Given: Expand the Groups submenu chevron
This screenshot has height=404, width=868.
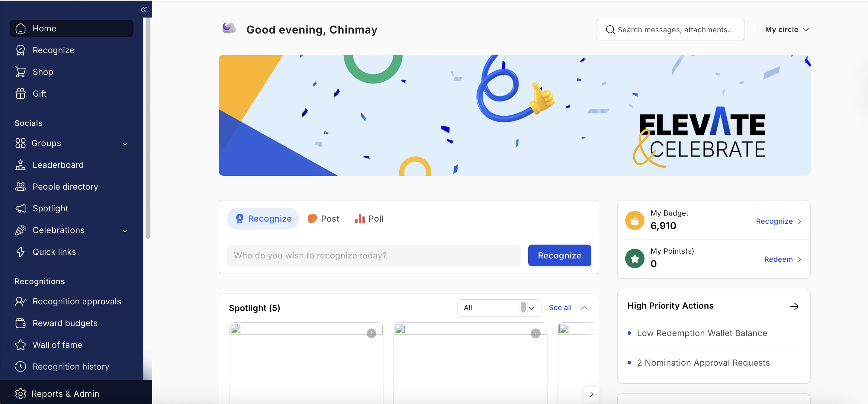Looking at the screenshot, I should (x=125, y=144).
